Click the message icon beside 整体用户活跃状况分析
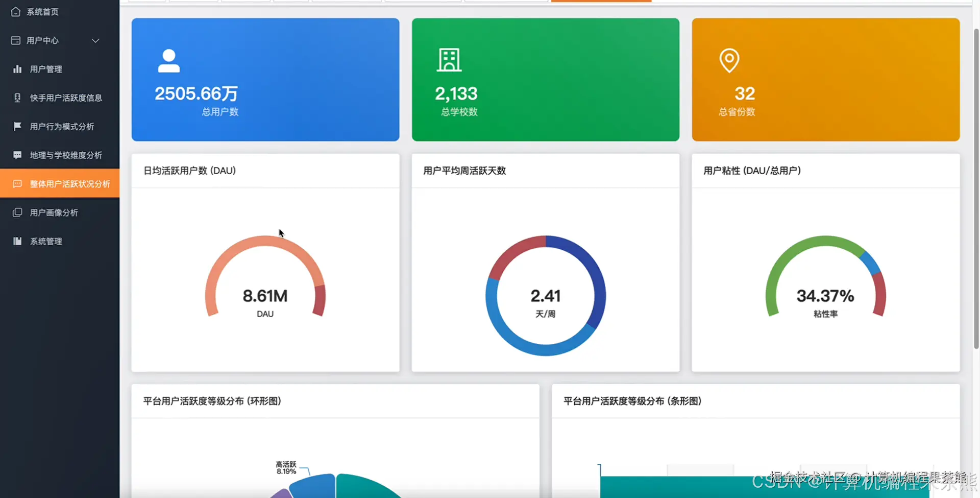980x498 pixels. pos(17,183)
